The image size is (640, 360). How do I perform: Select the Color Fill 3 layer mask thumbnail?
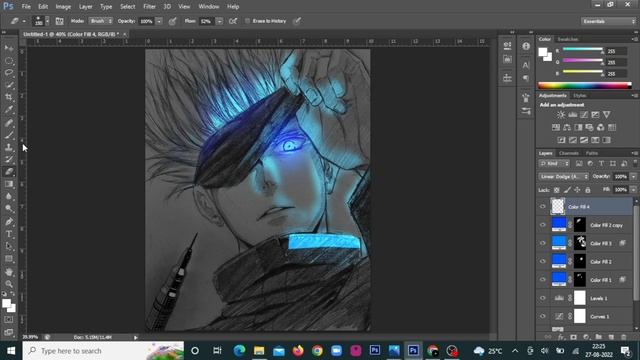click(x=580, y=243)
